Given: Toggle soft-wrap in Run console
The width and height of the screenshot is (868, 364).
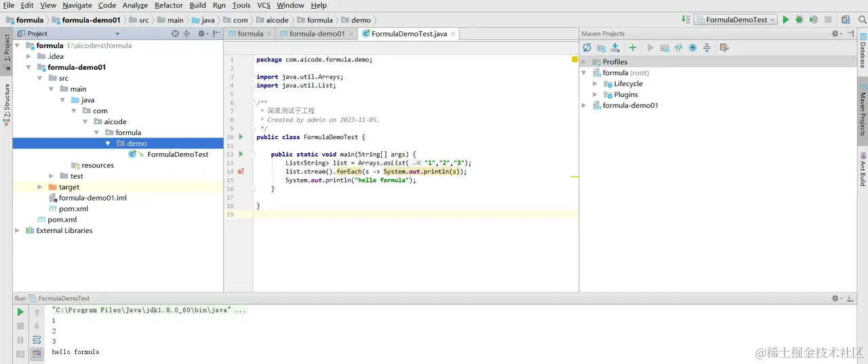Looking at the screenshot, I should 37,340.
